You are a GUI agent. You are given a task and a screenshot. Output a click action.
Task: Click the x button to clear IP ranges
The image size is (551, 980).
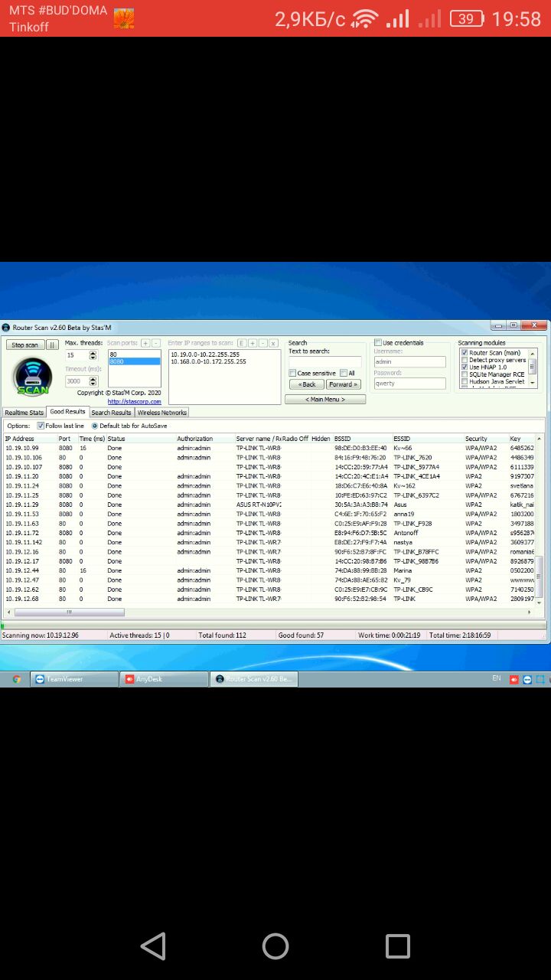coord(273,343)
